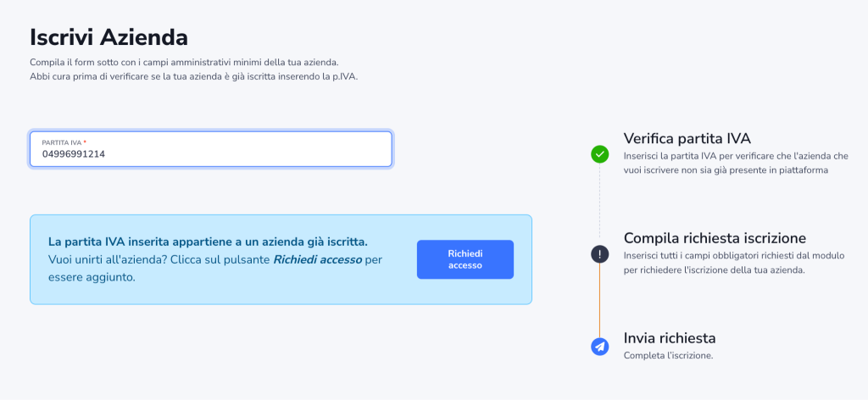Click the dashed connector below the checkmark
Viewport: 868px width, 400px height.
(599, 203)
